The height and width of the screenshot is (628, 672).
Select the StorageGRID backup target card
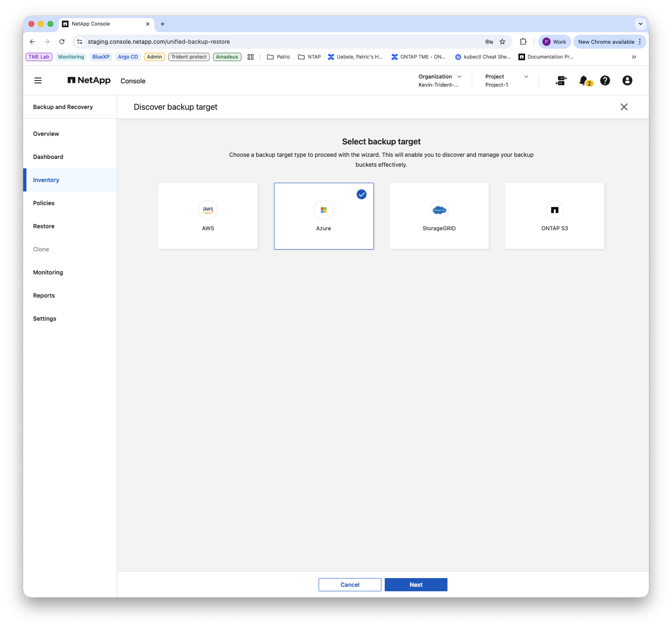439,216
